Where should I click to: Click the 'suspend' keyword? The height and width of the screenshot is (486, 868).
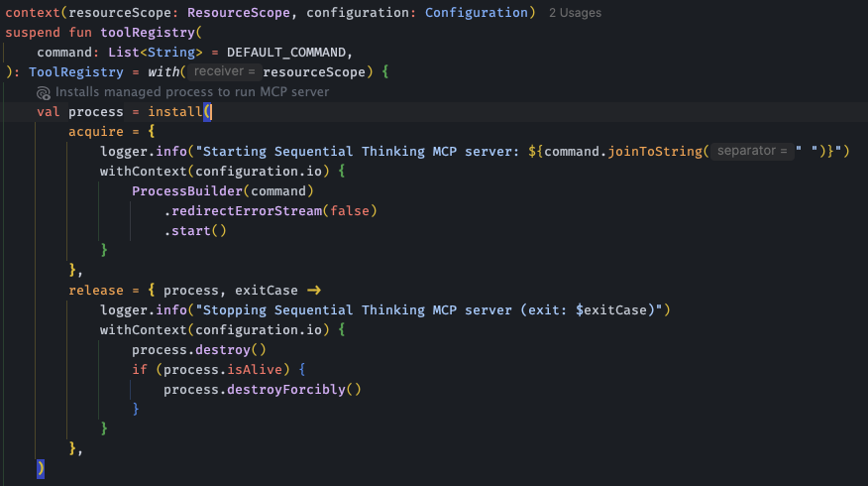pyautogui.click(x=33, y=33)
